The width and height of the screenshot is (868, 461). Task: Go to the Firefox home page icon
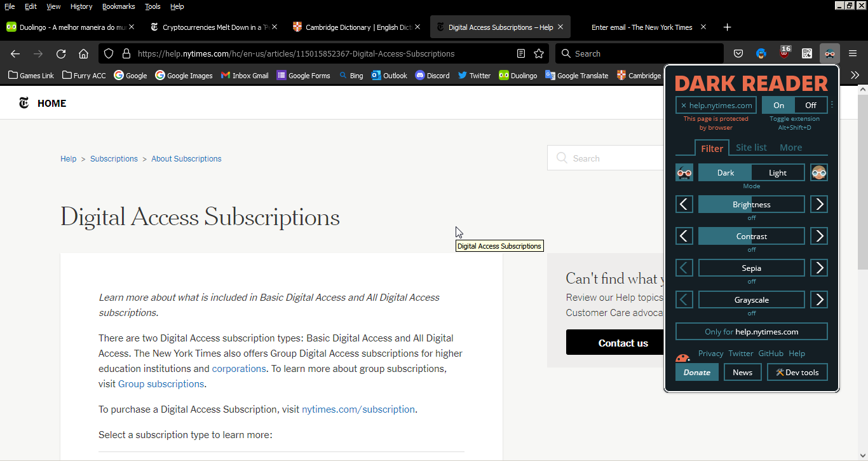pos(83,54)
